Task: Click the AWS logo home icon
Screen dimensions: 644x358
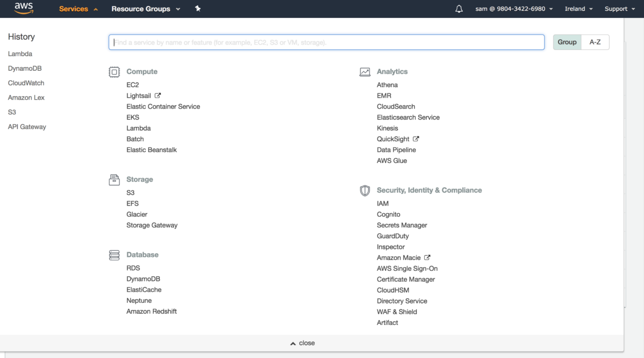Action: pos(24,9)
